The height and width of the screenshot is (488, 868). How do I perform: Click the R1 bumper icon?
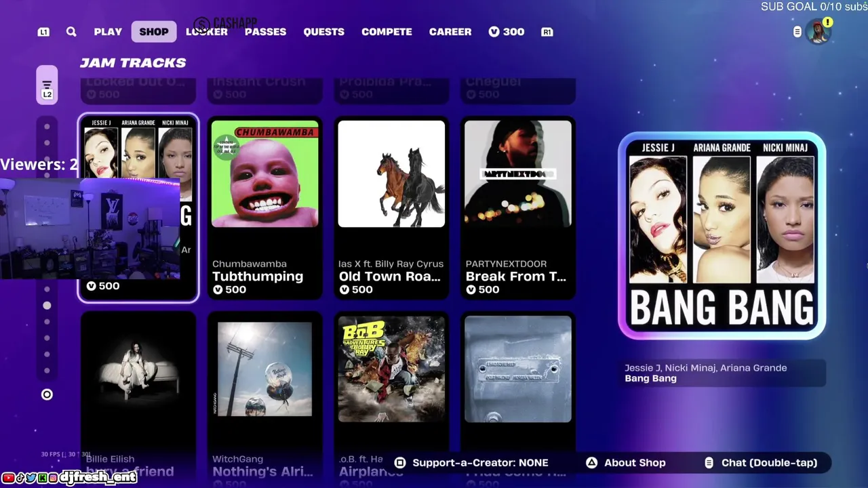pos(547,32)
